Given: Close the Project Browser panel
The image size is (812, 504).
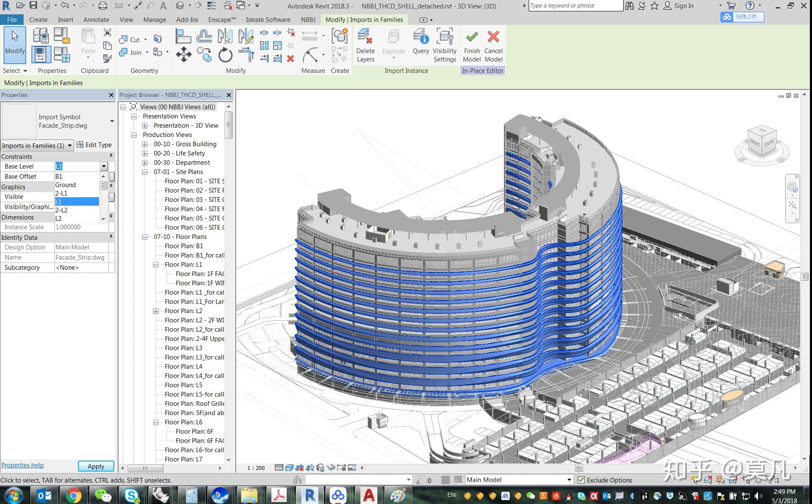Looking at the screenshot, I should pyautogui.click(x=229, y=95).
